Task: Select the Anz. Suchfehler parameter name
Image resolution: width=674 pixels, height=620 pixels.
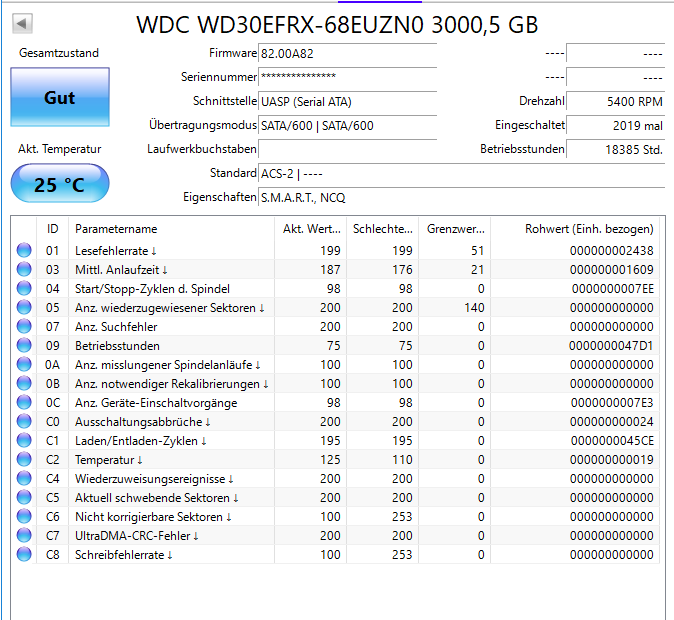Action: tap(116, 327)
